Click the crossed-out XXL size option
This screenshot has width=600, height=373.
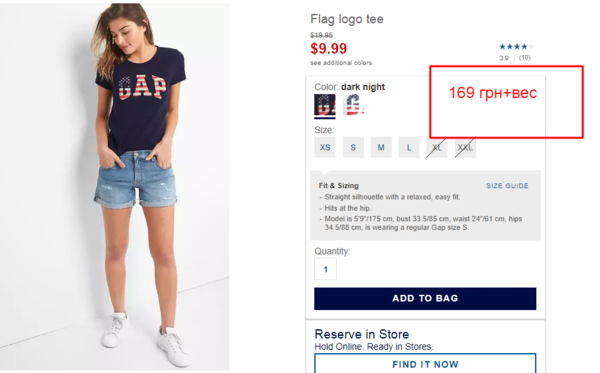(x=465, y=147)
